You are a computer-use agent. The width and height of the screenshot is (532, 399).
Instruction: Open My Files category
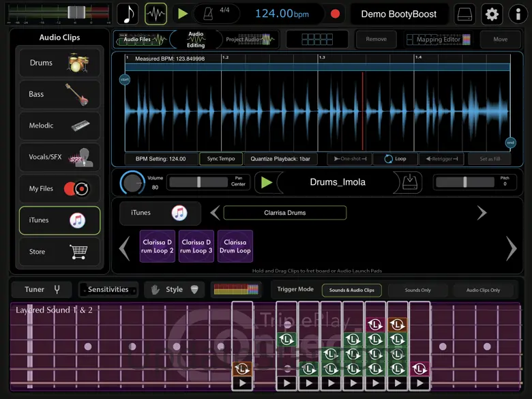pyautogui.click(x=60, y=189)
